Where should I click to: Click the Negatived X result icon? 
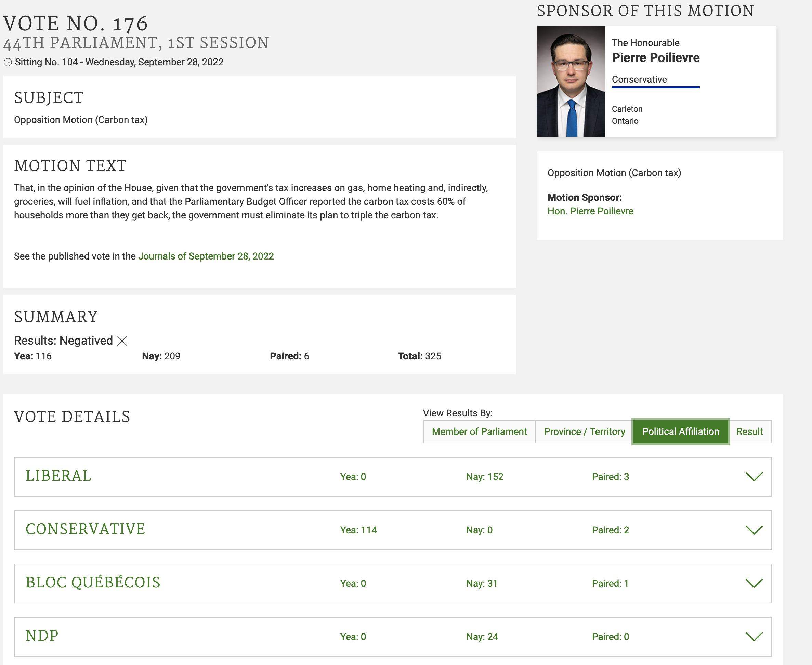click(122, 341)
